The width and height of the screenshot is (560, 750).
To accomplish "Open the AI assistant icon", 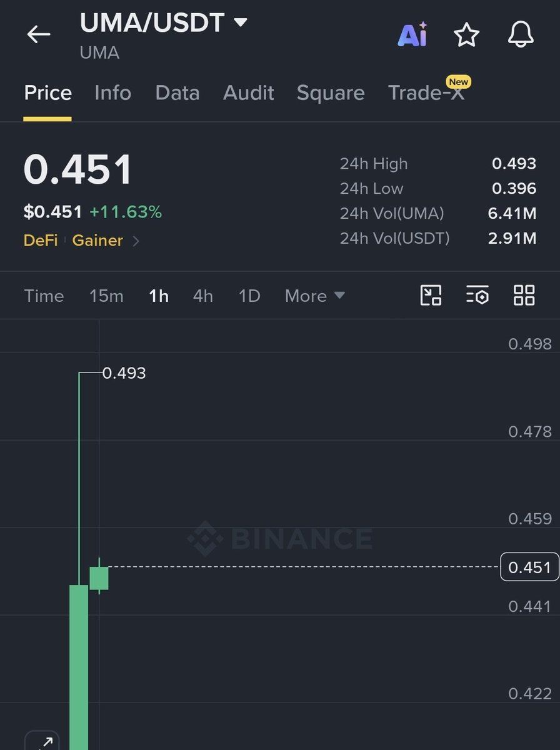I will click(x=412, y=35).
